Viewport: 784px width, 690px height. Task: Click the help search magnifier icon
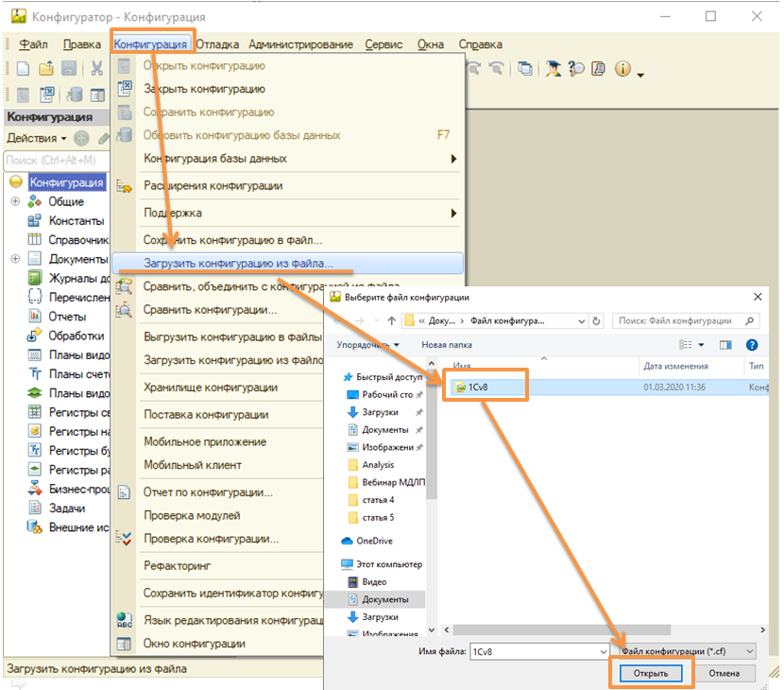(575, 69)
